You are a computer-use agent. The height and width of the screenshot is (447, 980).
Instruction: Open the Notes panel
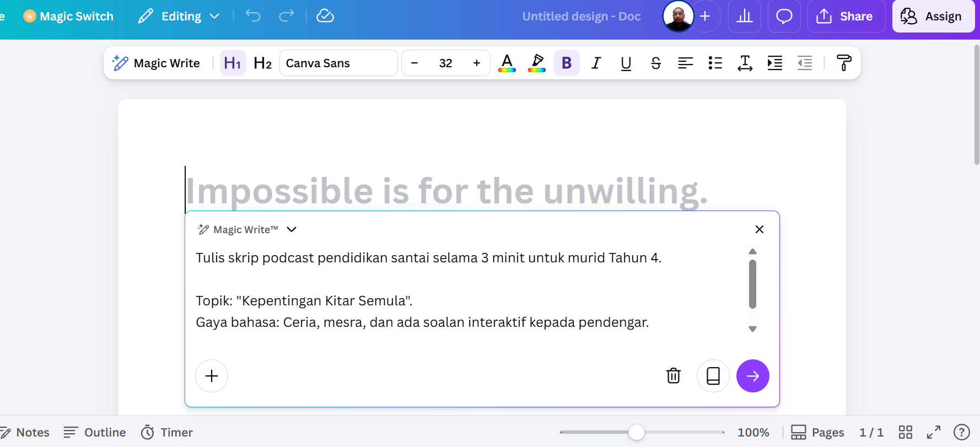25,432
